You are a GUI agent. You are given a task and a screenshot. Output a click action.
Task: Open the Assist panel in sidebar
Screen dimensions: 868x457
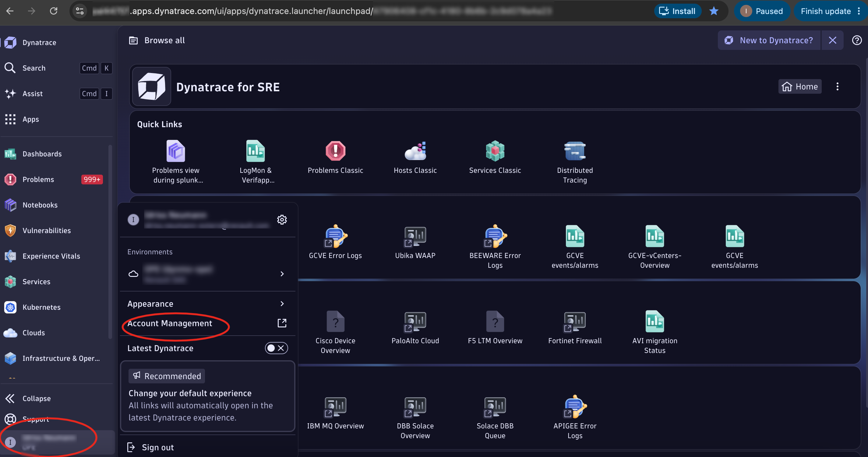click(x=57, y=93)
